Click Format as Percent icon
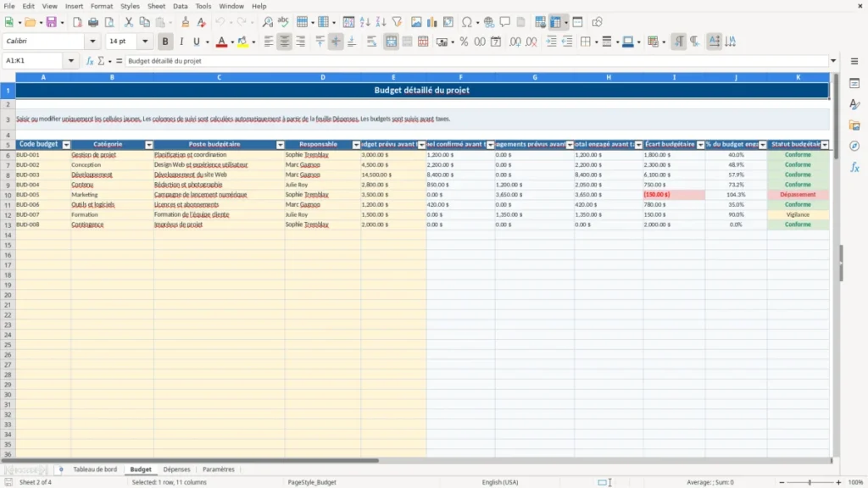Image resolution: width=868 pixels, height=488 pixels. tap(464, 42)
